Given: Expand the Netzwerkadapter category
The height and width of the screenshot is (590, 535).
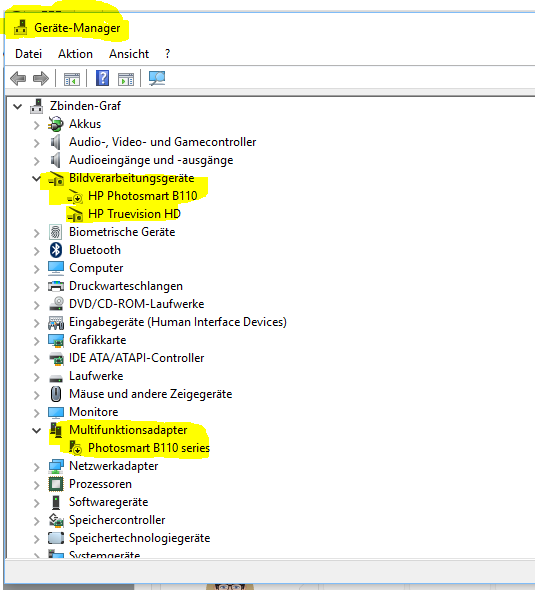Looking at the screenshot, I should tap(36, 467).
